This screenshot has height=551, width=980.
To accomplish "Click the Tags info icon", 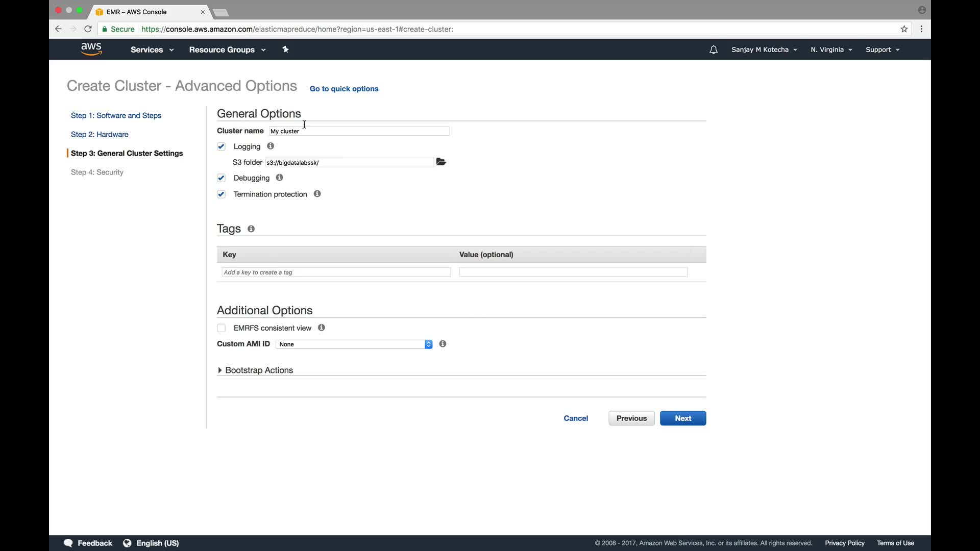I will (251, 229).
